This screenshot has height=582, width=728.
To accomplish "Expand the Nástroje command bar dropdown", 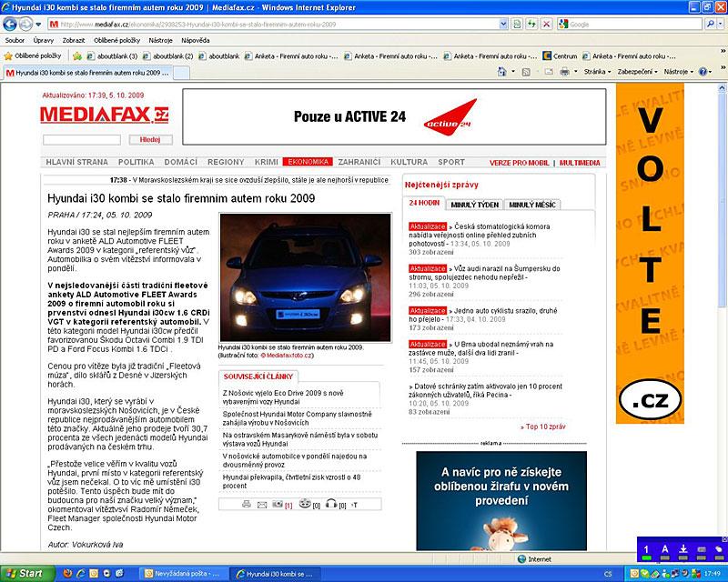I will pyautogui.click(x=678, y=72).
